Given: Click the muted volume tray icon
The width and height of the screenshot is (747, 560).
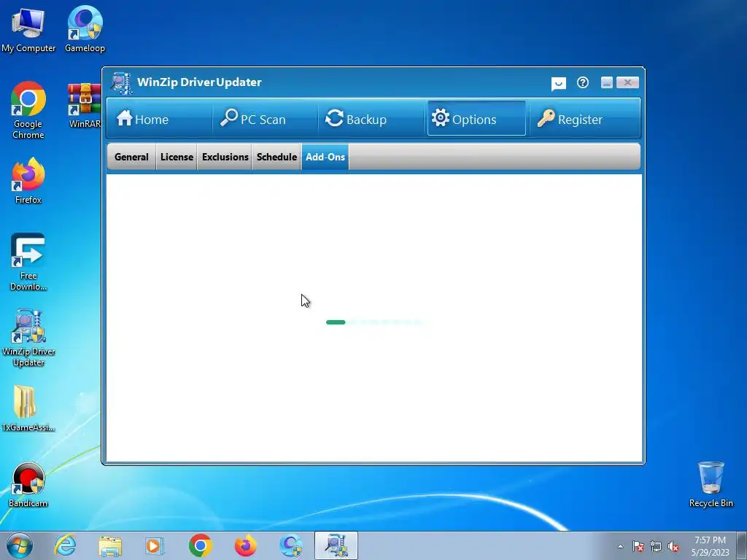Looking at the screenshot, I should pyautogui.click(x=673, y=547).
